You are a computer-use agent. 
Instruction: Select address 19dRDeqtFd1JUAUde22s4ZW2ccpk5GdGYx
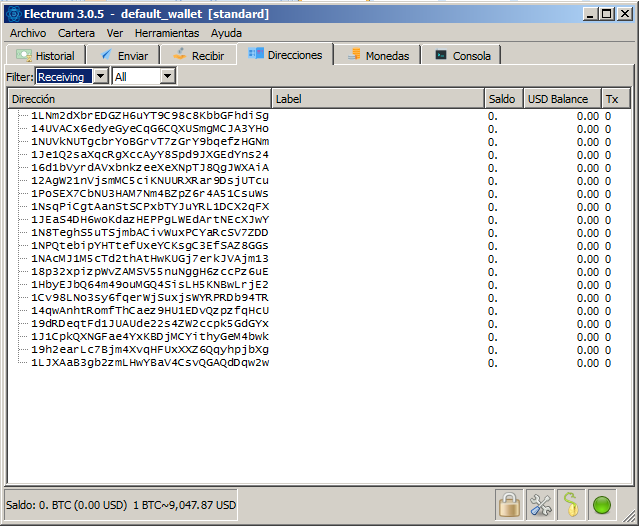click(150, 325)
